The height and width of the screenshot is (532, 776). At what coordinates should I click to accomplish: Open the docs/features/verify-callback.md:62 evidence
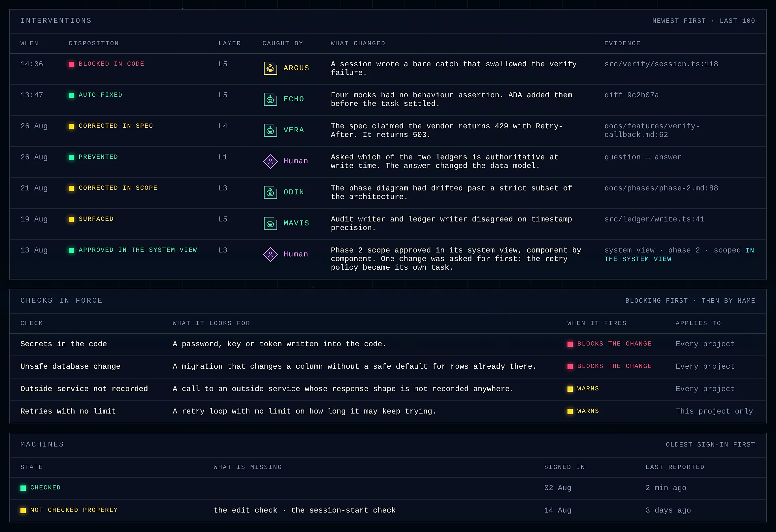point(652,131)
